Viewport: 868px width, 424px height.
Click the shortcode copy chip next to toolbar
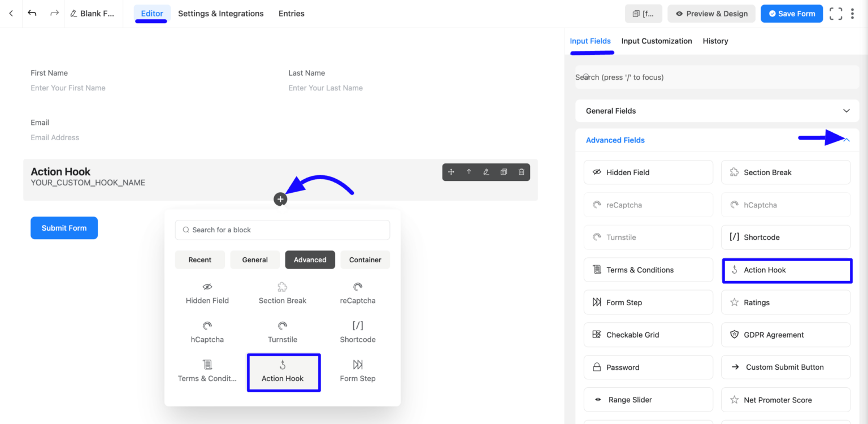pyautogui.click(x=643, y=13)
